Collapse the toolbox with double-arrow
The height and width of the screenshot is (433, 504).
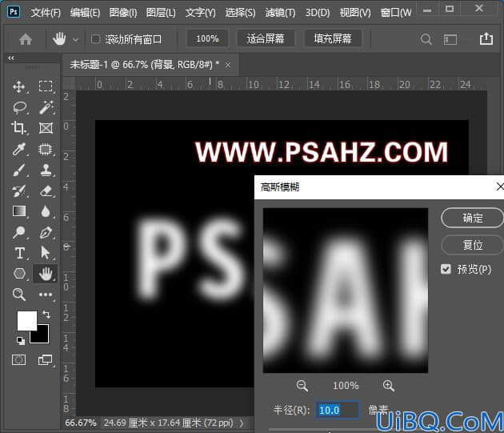click(11, 58)
